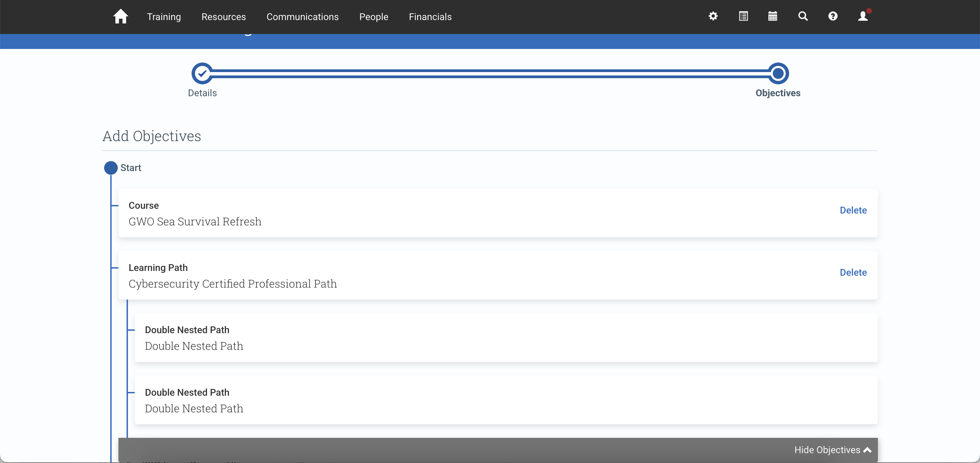
Task: Click the Start node circle
Action: (x=111, y=168)
